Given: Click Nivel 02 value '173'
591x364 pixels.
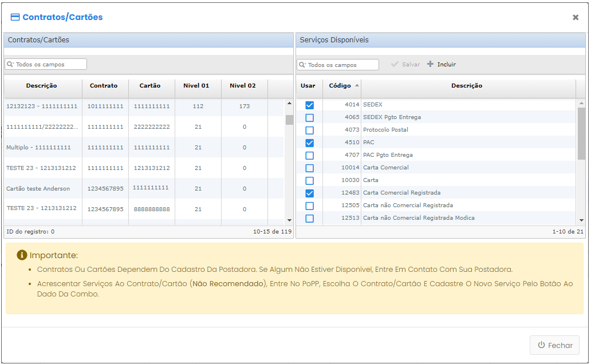Looking at the screenshot, I should coord(245,106).
